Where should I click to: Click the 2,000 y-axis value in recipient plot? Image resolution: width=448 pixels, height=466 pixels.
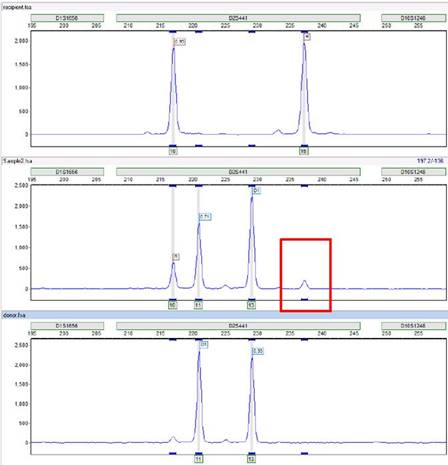click(x=22, y=41)
